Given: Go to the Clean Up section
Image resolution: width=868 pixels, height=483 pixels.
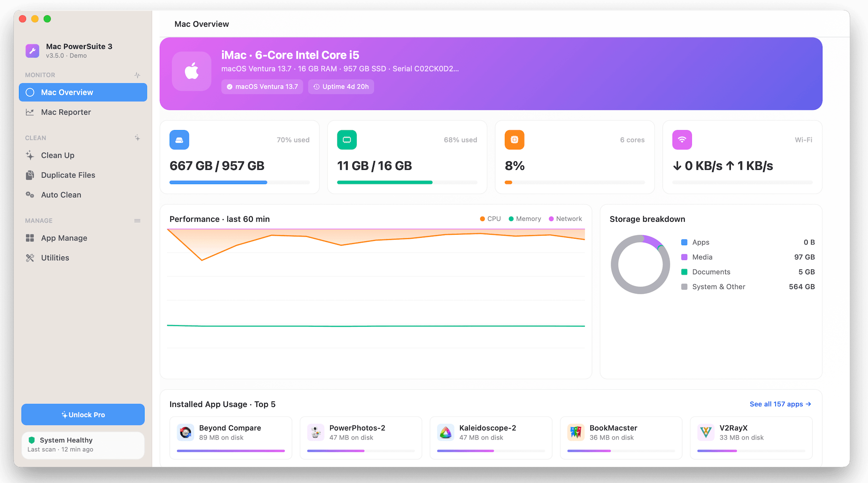Looking at the screenshot, I should 83,155.
